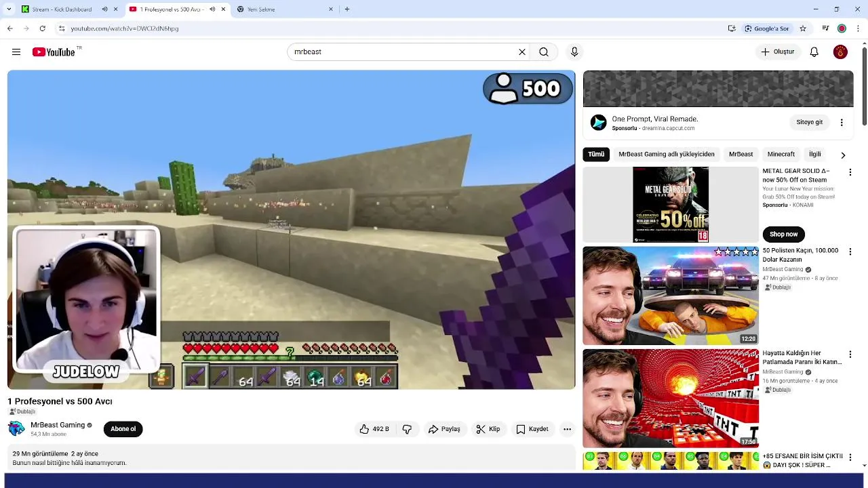Like the video with thumbs-up 492 B
This screenshot has width=868, height=488.
point(374,429)
